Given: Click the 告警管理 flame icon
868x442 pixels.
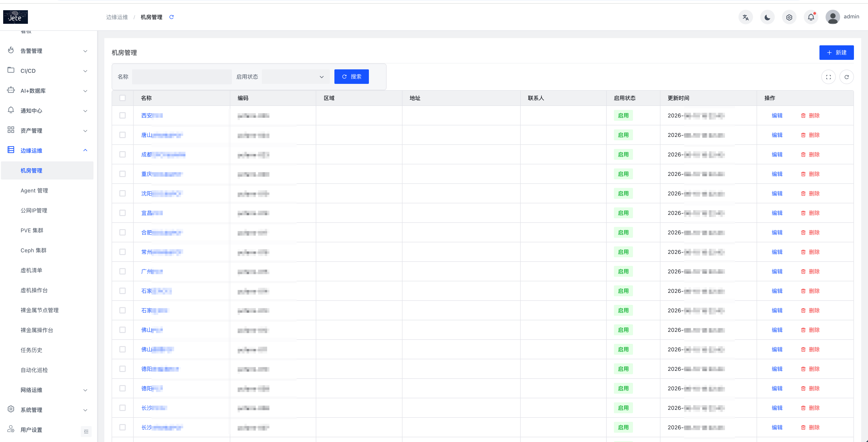Looking at the screenshot, I should (11, 50).
